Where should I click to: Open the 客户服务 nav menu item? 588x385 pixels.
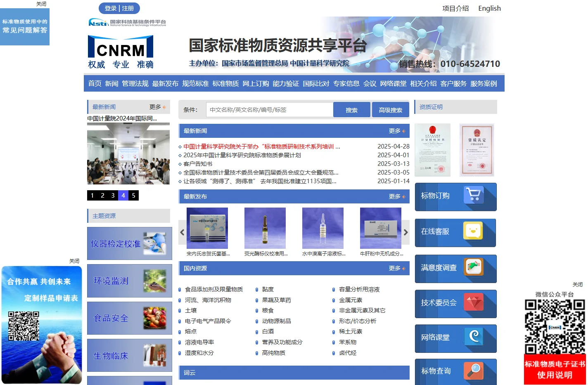coord(453,83)
